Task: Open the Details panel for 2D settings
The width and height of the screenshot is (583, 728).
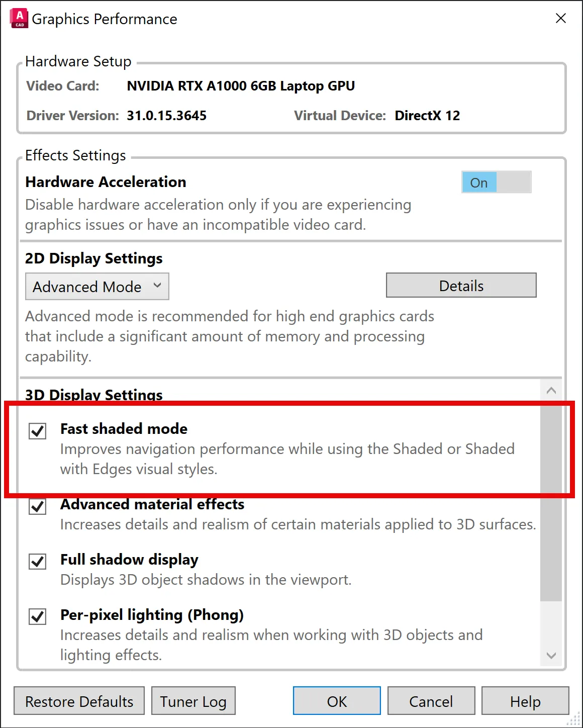Action: click(460, 285)
